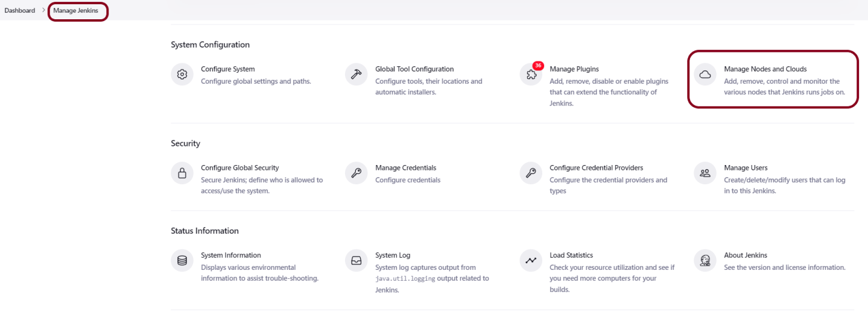The image size is (868, 315).
Task: Click the Manage Users people icon
Action: [x=705, y=173]
